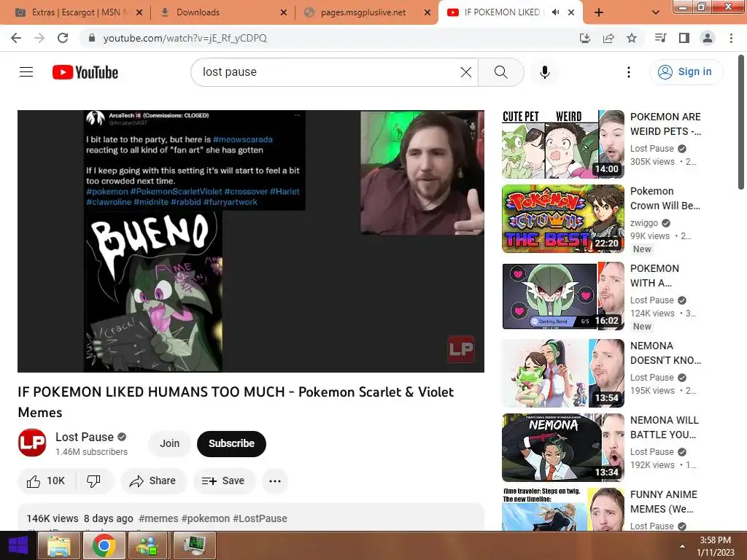
Task: Click the Sign in button
Action: pos(686,72)
